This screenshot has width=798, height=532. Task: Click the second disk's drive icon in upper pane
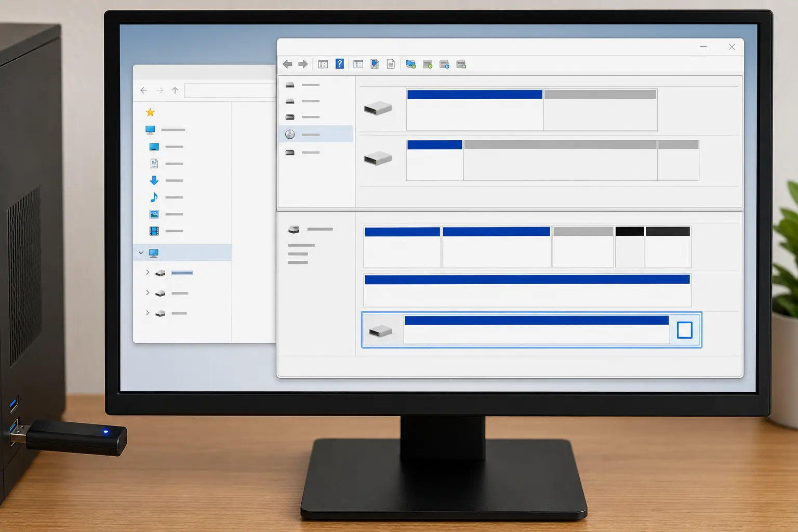pyautogui.click(x=378, y=158)
